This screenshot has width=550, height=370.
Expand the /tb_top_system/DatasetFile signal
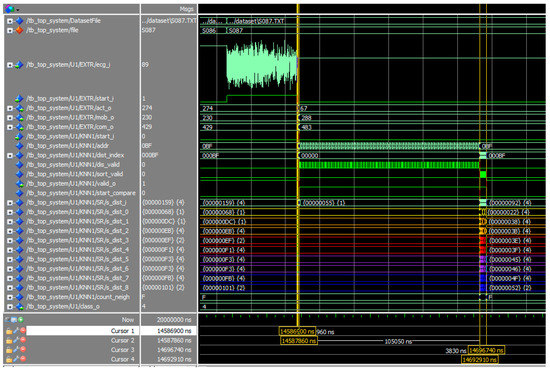coord(10,21)
